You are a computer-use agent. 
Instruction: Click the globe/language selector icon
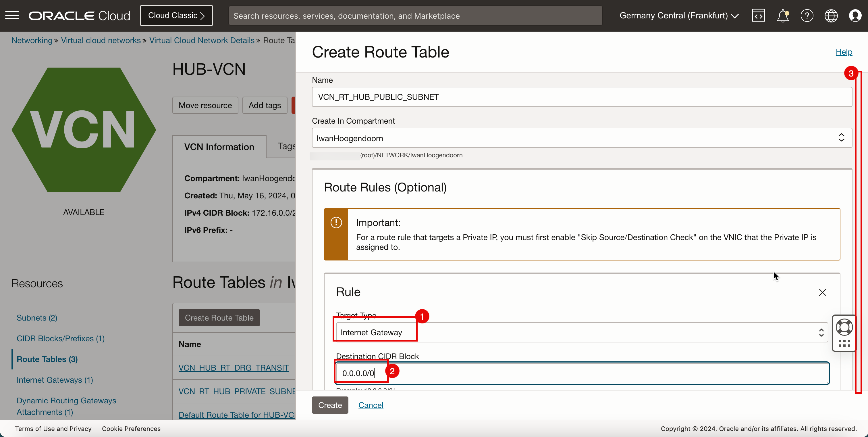831,16
